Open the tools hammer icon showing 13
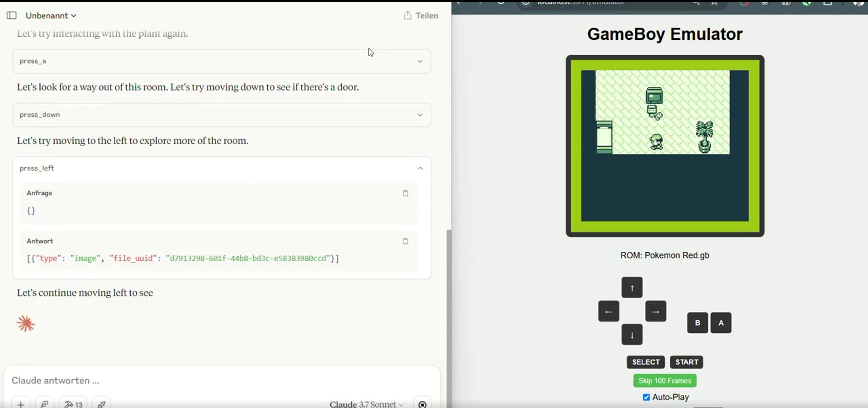The height and width of the screenshot is (408, 868). point(73,403)
